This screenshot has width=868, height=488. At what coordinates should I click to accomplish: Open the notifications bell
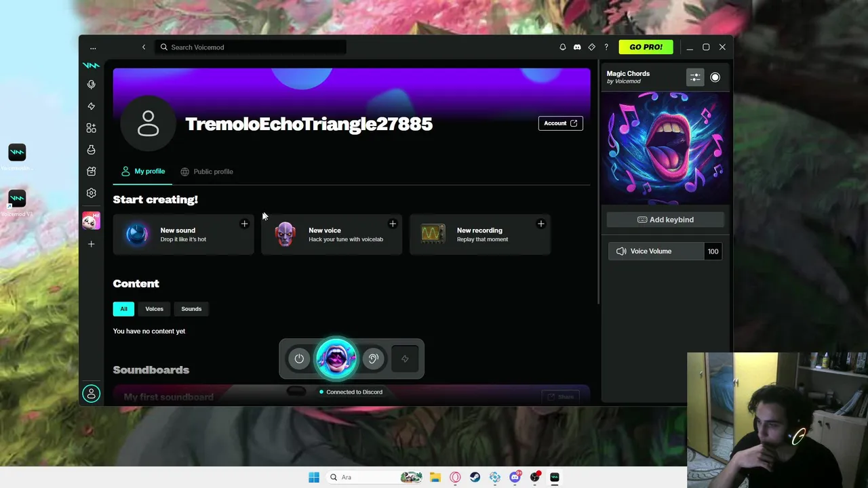[562, 47]
